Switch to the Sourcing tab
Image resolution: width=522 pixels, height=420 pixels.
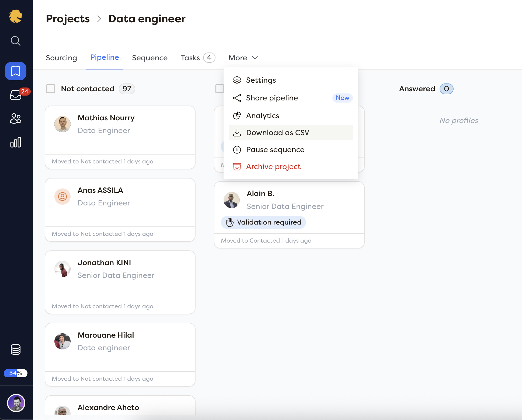[61, 58]
